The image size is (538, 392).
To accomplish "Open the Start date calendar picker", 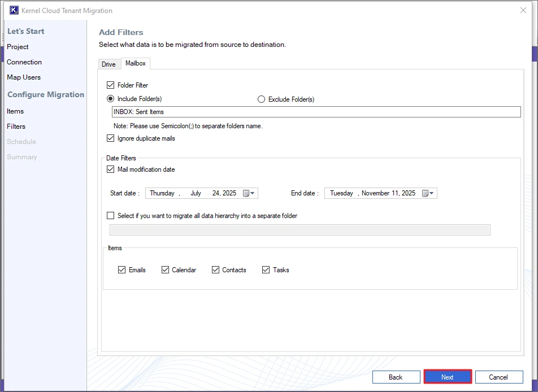I will click(249, 193).
